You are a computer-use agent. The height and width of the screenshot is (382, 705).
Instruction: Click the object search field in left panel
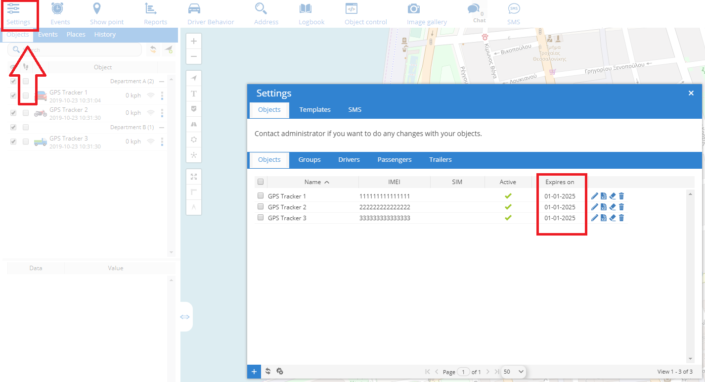pyautogui.click(x=75, y=49)
